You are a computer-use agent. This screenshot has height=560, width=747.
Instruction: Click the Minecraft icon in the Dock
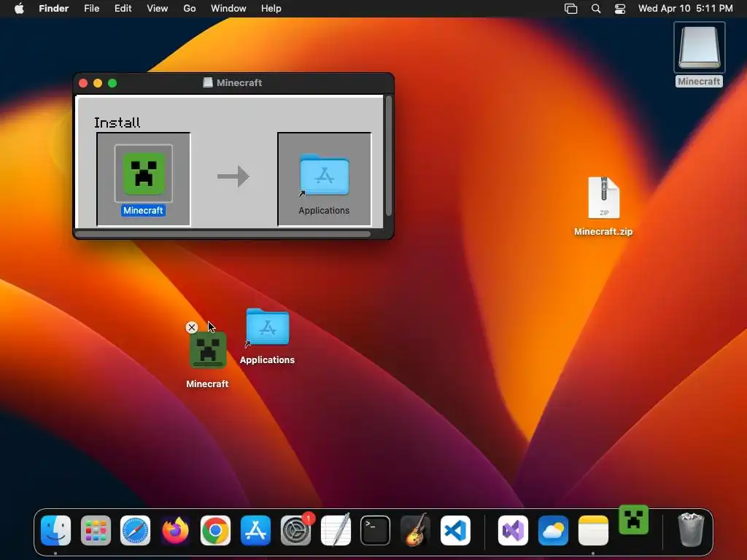634,519
